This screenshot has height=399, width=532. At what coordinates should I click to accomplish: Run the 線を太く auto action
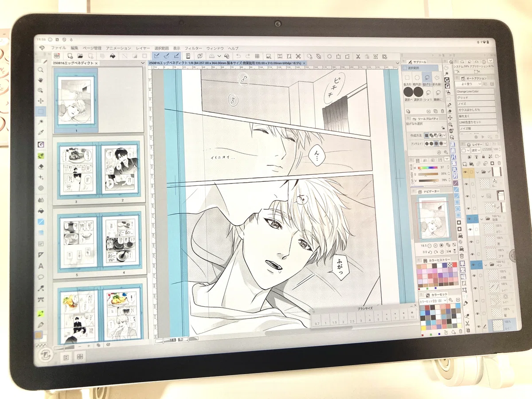pyautogui.click(x=477, y=116)
